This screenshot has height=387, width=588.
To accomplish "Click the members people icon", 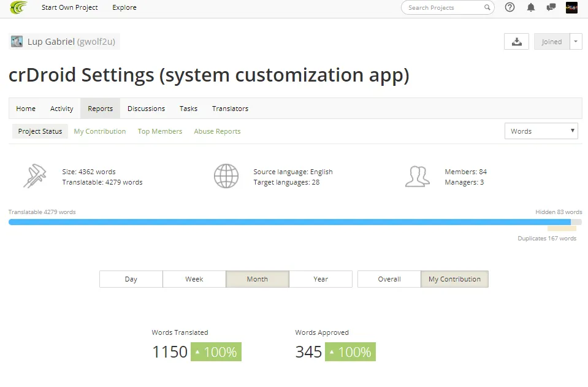I will tap(418, 176).
